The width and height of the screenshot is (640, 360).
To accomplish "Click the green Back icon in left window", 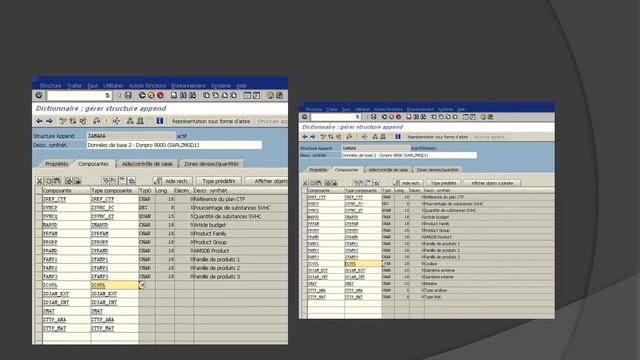I will pos(142,95).
